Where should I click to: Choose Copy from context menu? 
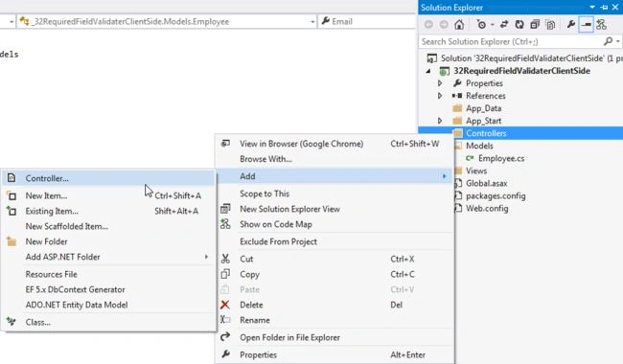[x=335, y=274]
